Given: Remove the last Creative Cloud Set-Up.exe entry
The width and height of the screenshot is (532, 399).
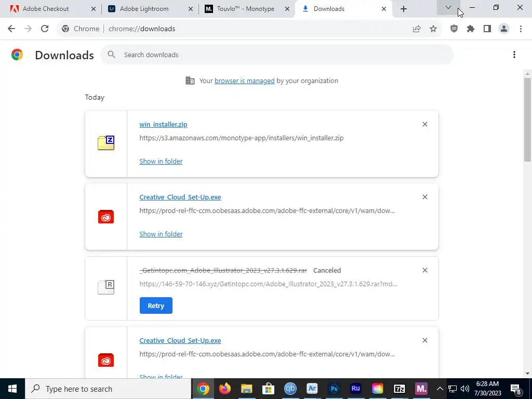Looking at the screenshot, I should click(x=425, y=340).
